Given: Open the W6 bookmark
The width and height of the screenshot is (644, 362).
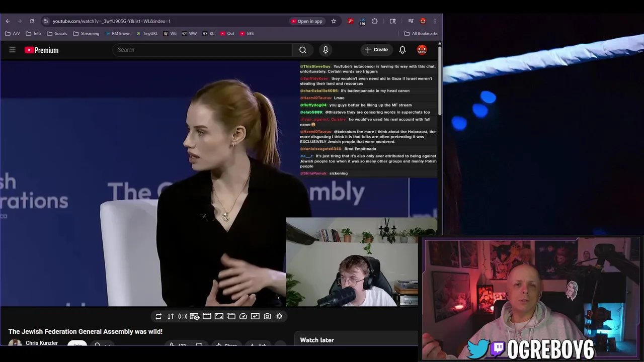Looking at the screenshot, I should point(170,34).
